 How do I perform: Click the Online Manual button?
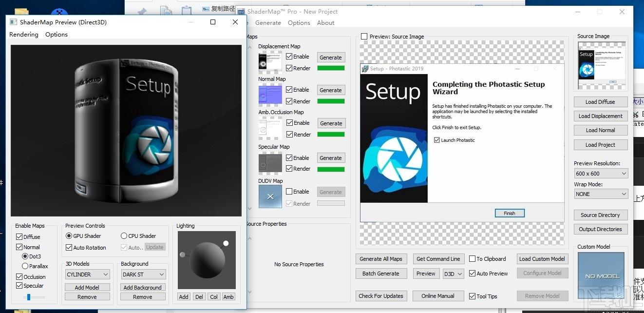coord(438,296)
